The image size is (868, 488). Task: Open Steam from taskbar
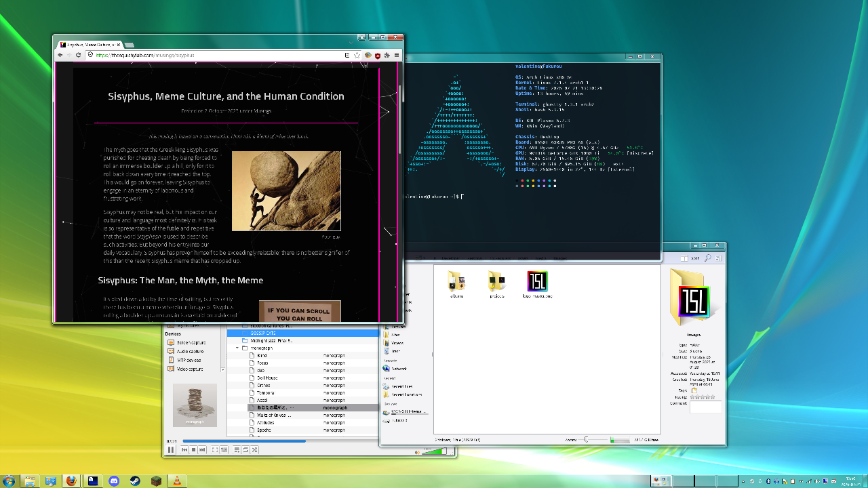(134, 481)
